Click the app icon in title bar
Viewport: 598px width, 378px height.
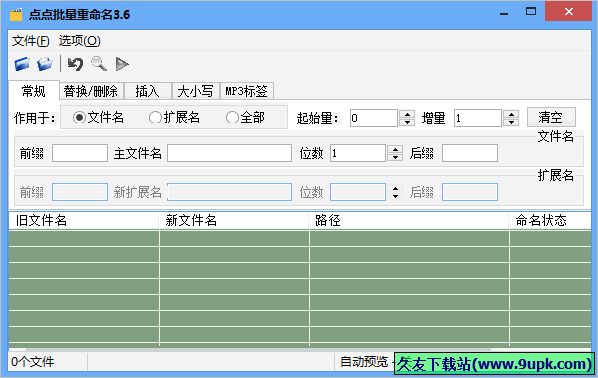(16, 14)
